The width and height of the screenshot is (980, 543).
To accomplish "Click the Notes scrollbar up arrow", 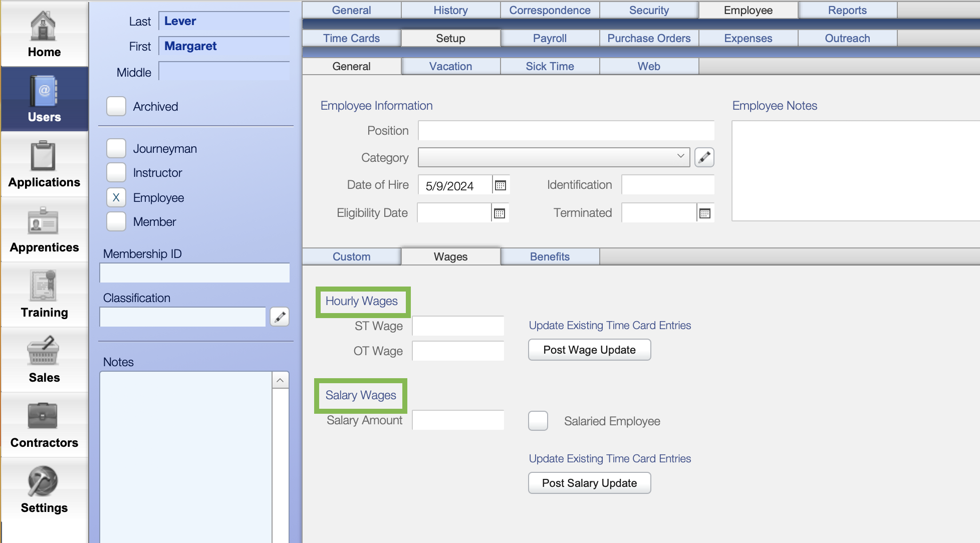I will [x=281, y=380].
